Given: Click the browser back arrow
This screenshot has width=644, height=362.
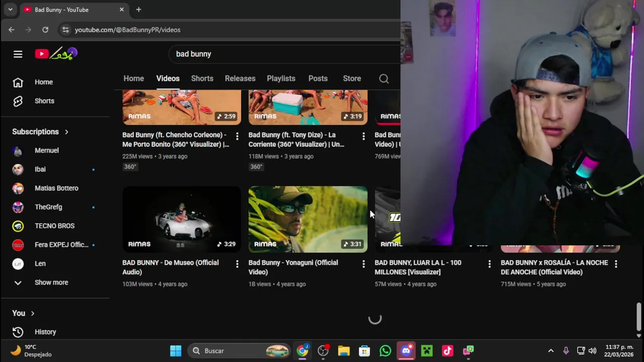Looking at the screenshot, I should [12, 30].
